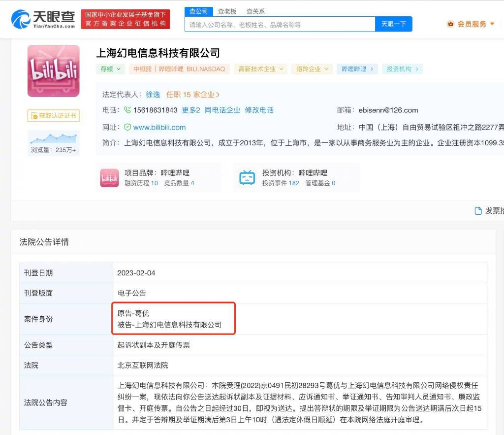The height and width of the screenshot is (435, 504).
Task: Click 获取认证证书 button
Action: [53, 115]
